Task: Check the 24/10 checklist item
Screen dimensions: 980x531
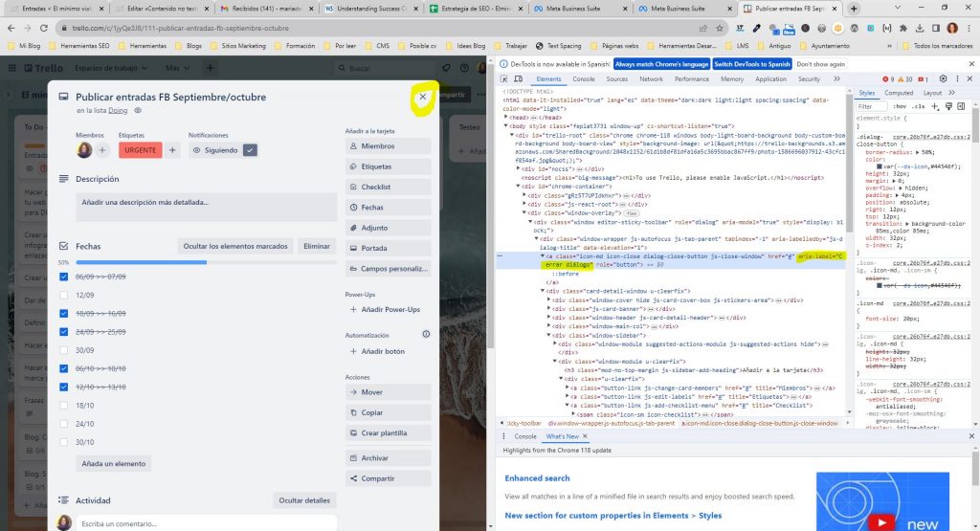Action: point(64,424)
